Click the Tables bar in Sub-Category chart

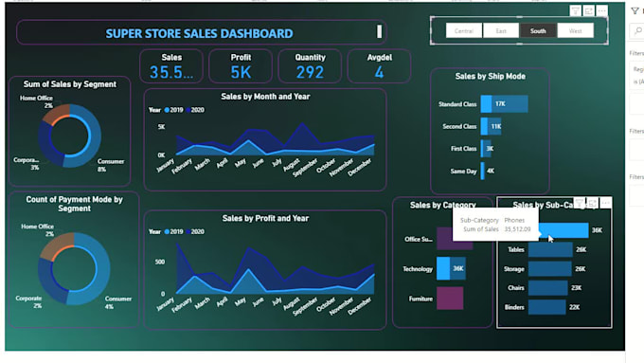point(550,249)
